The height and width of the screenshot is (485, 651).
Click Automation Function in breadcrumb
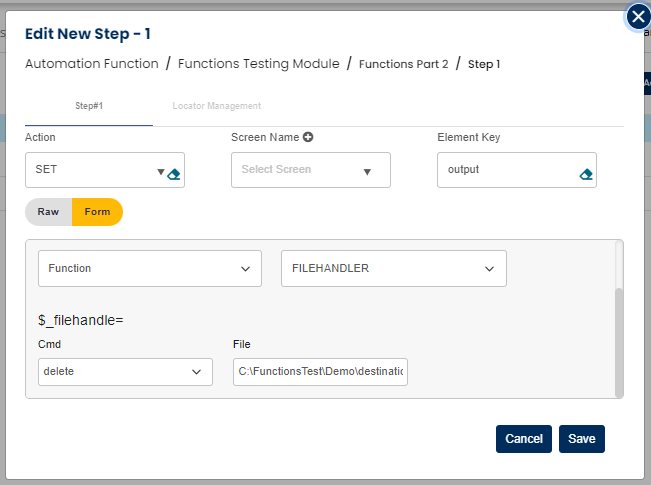click(92, 64)
